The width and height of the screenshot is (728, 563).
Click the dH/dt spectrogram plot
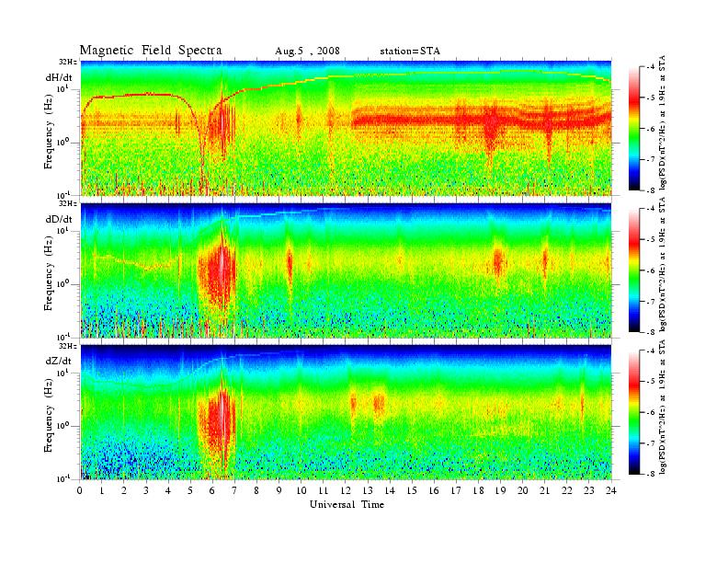(x=346, y=128)
